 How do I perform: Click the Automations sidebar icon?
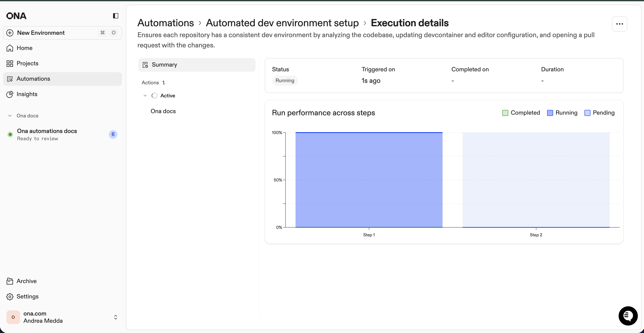coord(10,79)
